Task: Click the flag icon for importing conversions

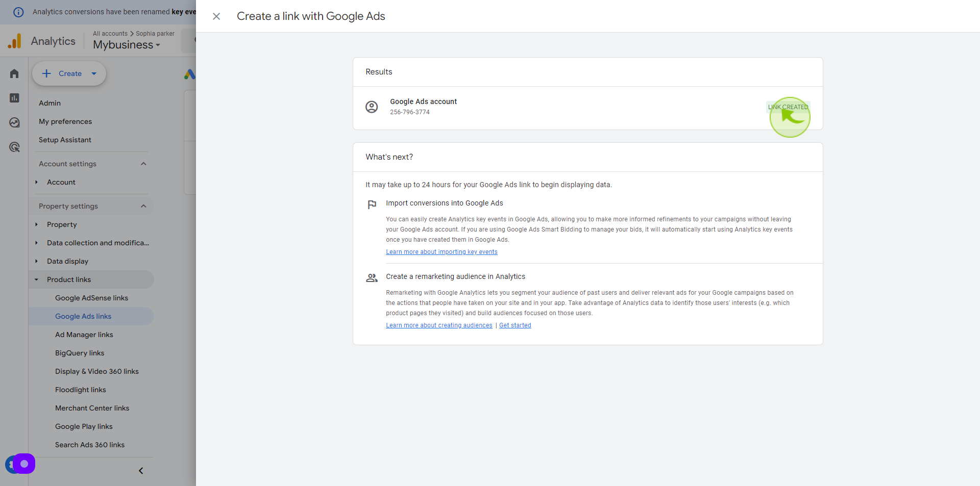Action: click(x=372, y=204)
